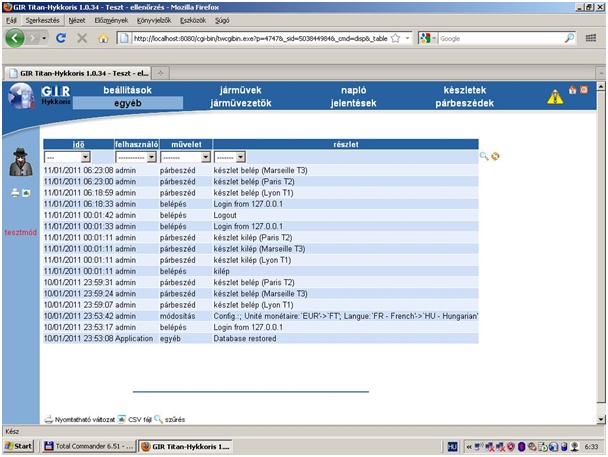This screenshot has height=457, width=608.
Task: Click the table search magnifier icon
Action: (484, 156)
